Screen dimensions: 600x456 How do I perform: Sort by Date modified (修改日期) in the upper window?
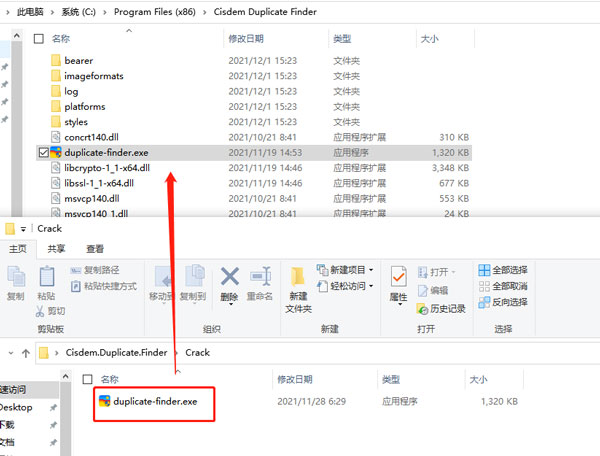click(246, 39)
